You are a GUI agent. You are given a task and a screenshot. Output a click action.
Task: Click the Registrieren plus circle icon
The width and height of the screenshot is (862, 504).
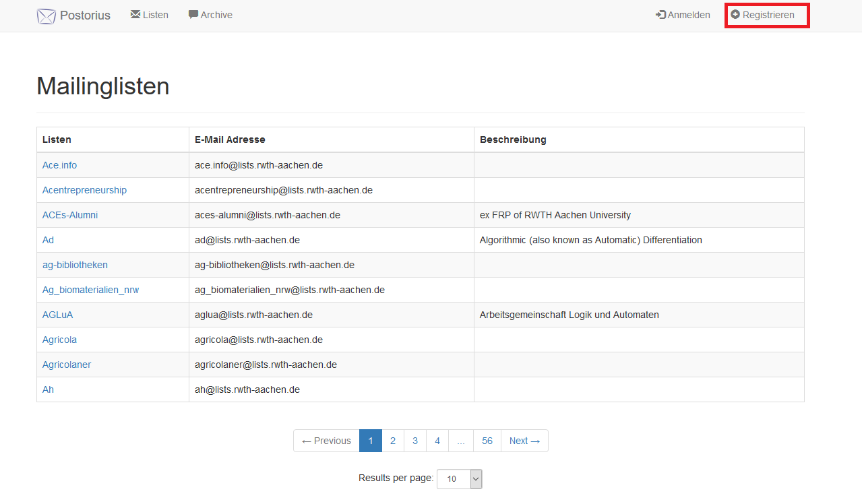[735, 14]
